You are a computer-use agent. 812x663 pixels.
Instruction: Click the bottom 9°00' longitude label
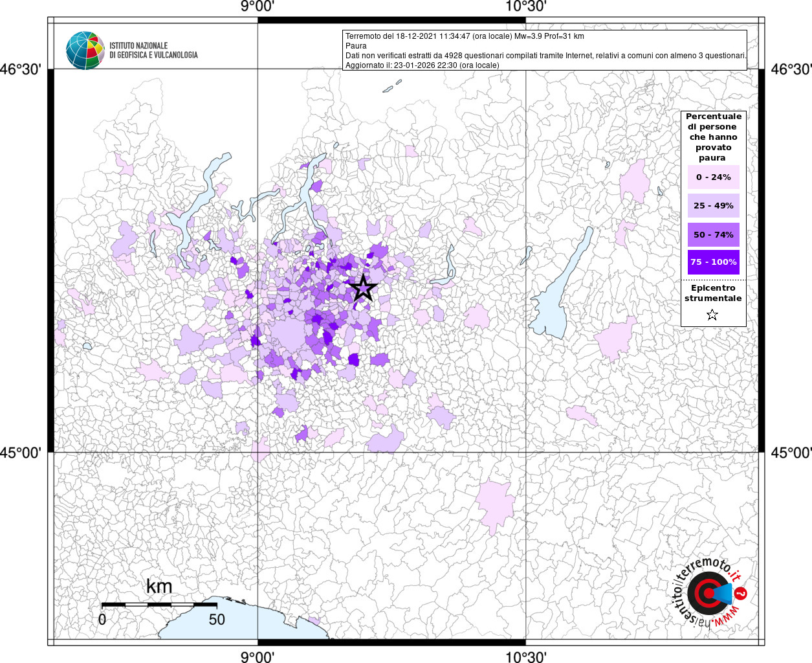click(258, 657)
